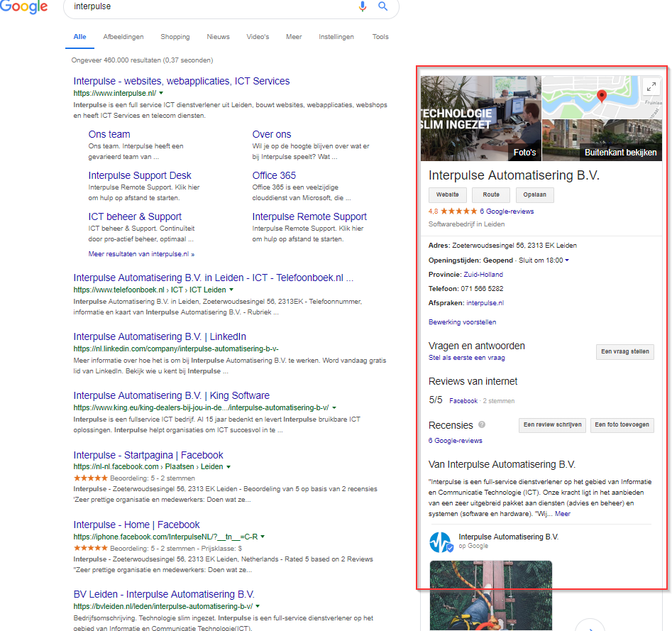The width and height of the screenshot is (672, 631).
Task: Click the Zuid-Holland province link
Action: tap(483, 275)
